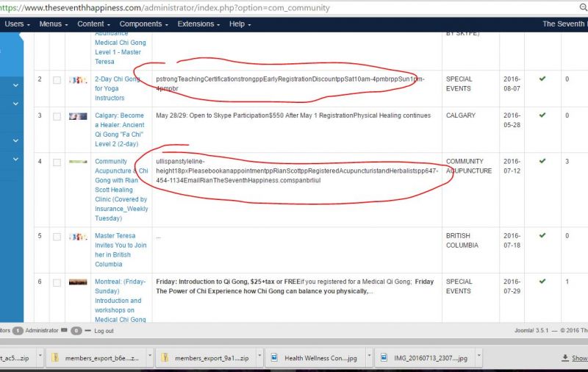Open options arrow for Health Wellness Con jpg download
Viewport: 588px width, 372px height.
[x=369, y=354]
